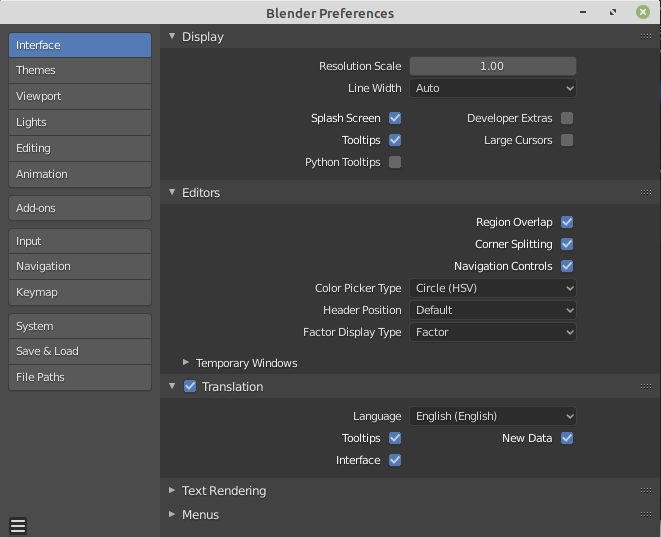This screenshot has width=661, height=537.
Task: Uncheck the New Data translation option
Action: (x=567, y=438)
